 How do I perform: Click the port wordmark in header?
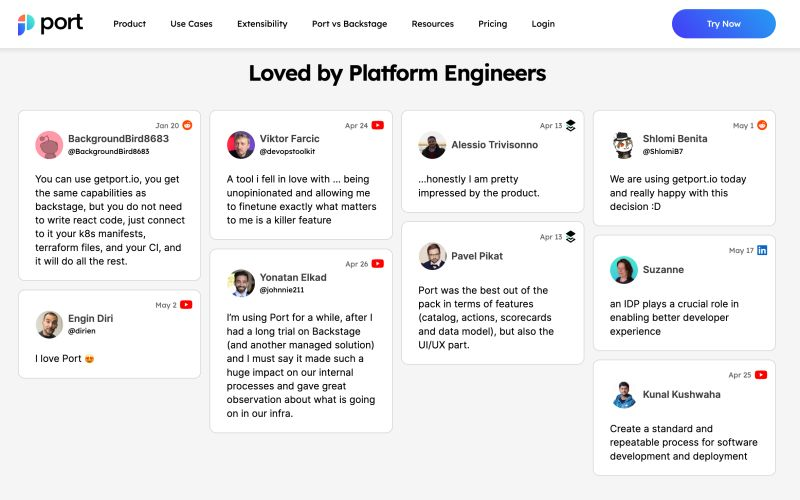62,23
